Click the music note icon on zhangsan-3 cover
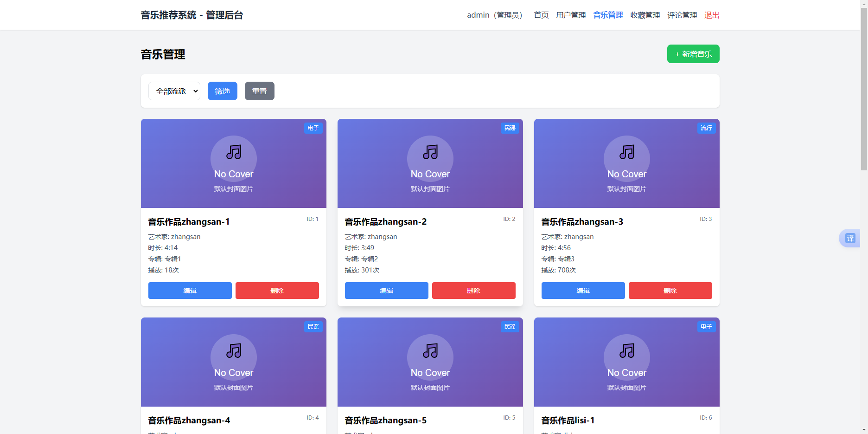Image resolution: width=868 pixels, height=434 pixels. pyautogui.click(x=627, y=152)
